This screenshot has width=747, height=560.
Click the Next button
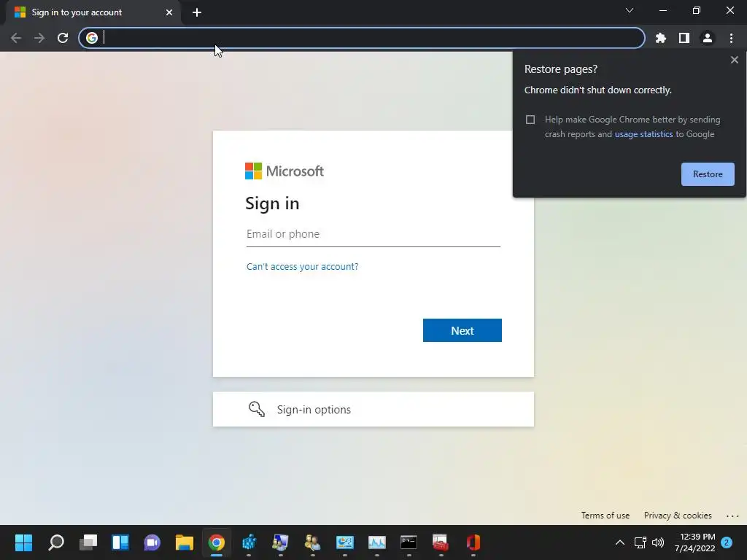462,330
